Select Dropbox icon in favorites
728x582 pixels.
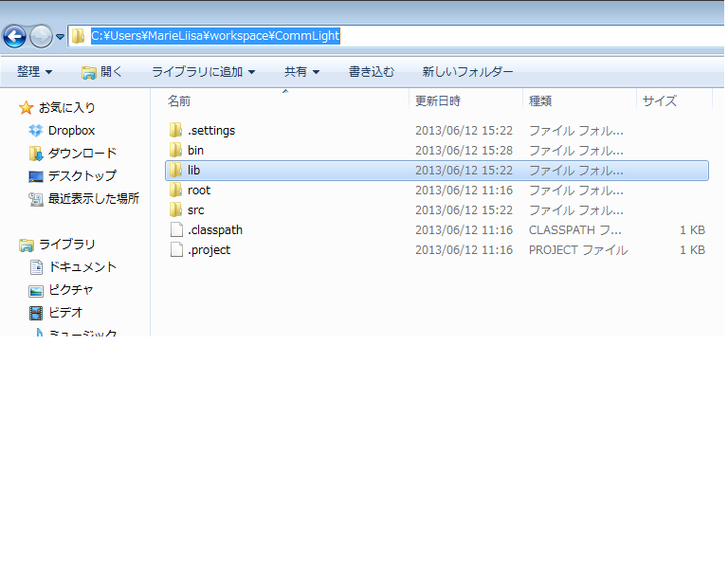pos(36,131)
